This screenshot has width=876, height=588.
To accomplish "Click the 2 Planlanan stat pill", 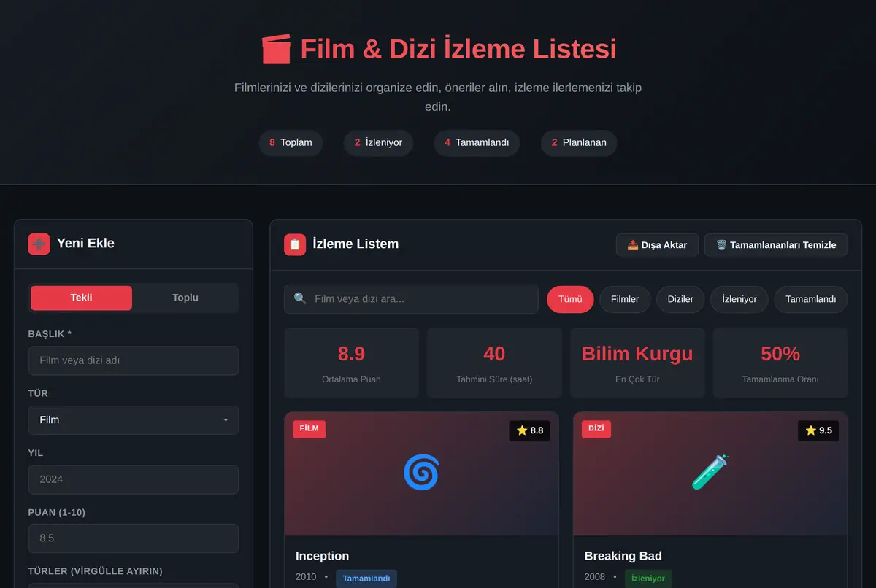I will (x=579, y=142).
